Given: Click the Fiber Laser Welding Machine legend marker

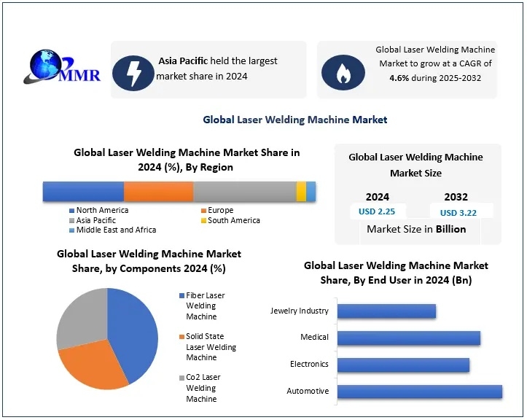Looking at the screenshot, I should (x=181, y=296).
